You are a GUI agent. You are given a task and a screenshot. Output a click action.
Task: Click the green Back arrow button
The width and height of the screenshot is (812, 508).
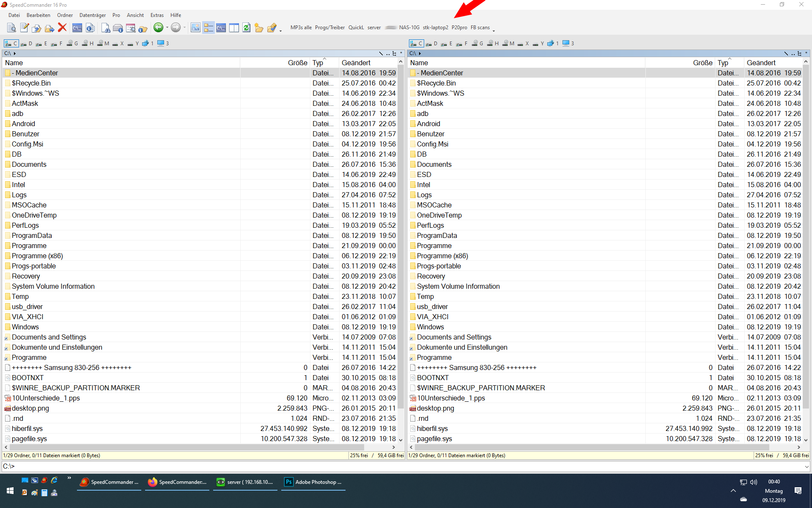click(x=158, y=28)
